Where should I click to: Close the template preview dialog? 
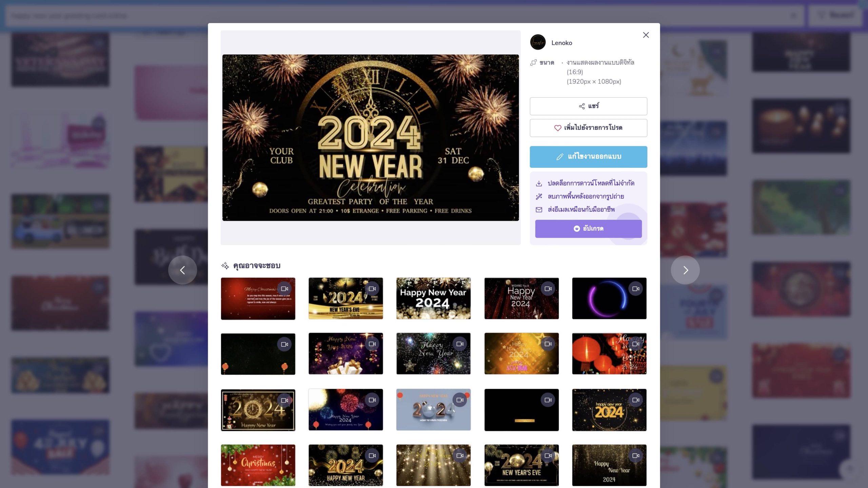(646, 35)
